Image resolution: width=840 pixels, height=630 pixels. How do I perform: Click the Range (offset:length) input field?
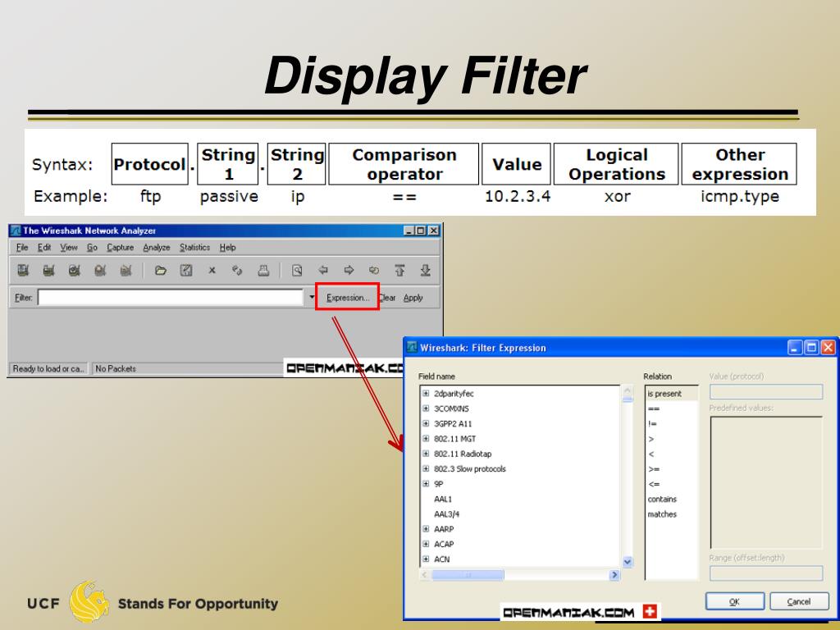(766, 573)
